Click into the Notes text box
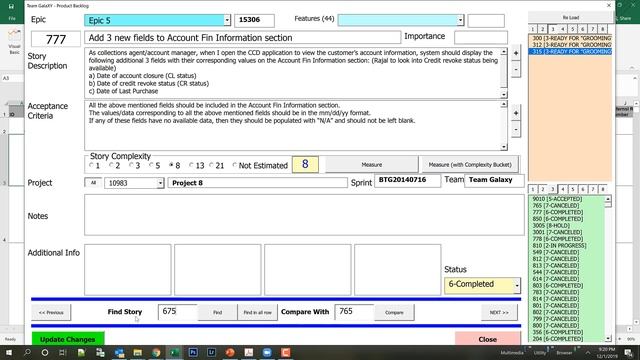The image size is (640, 360). 304,215
